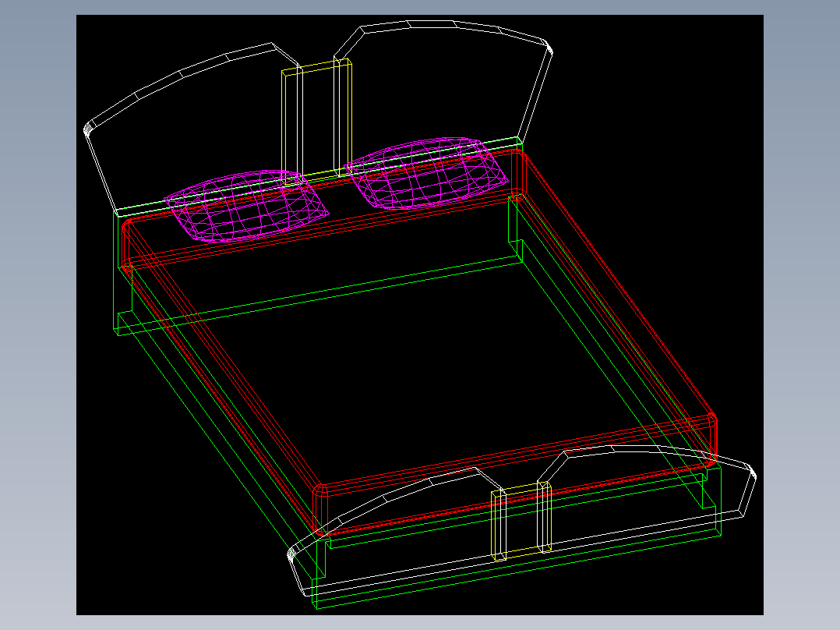Select the left magenta pillow wireframe
The width and height of the screenshot is (840, 630).
coord(246,207)
